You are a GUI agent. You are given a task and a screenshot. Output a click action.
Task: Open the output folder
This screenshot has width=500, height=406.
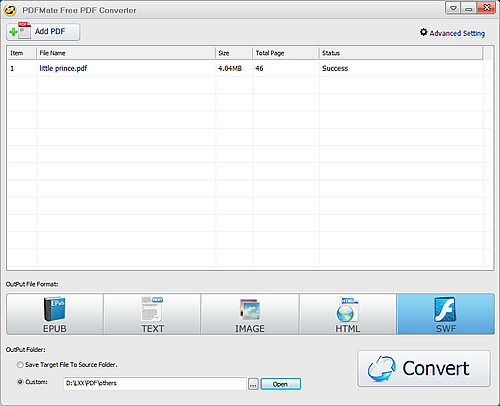coord(281,384)
